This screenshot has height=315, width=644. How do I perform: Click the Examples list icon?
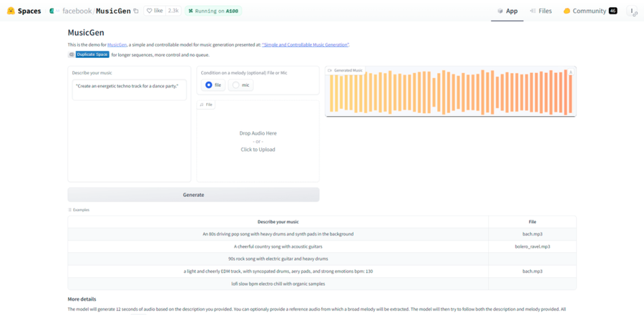coord(70,210)
